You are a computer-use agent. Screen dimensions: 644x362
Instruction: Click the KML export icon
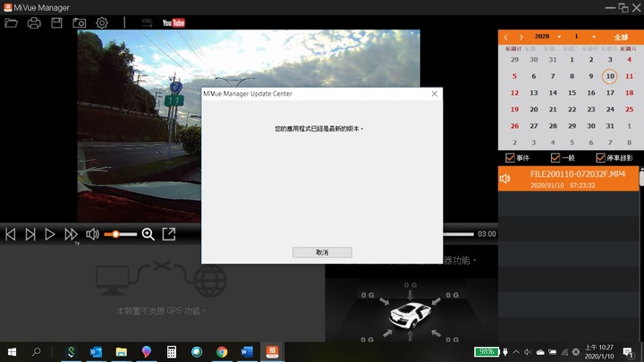coord(147,23)
